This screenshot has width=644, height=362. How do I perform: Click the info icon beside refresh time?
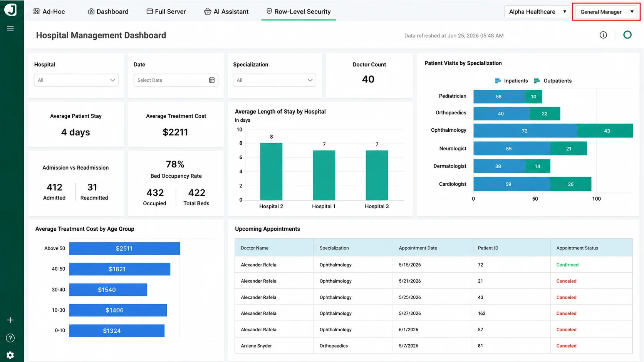[x=603, y=35]
